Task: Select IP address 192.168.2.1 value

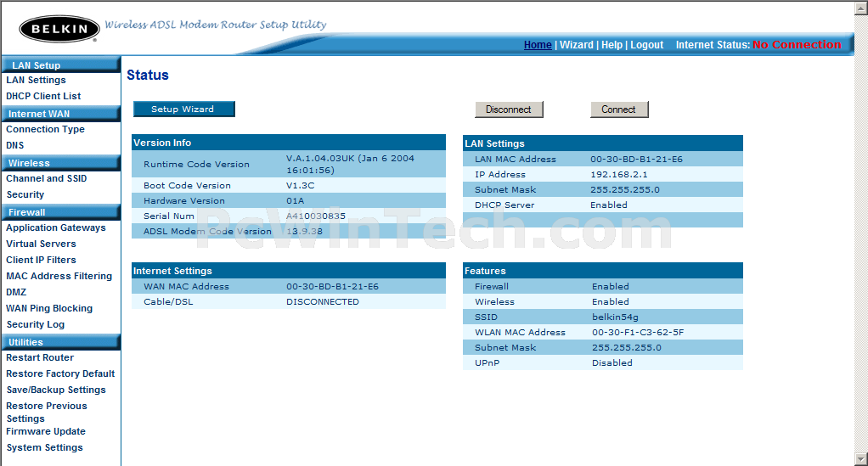Action: [x=619, y=174]
